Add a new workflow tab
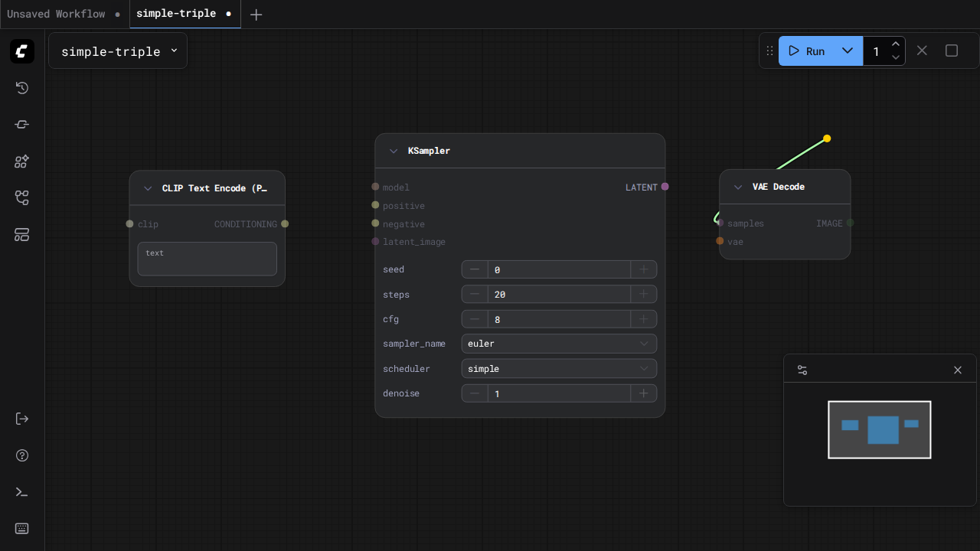This screenshot has height=551, width=980. tap(256, 15)
